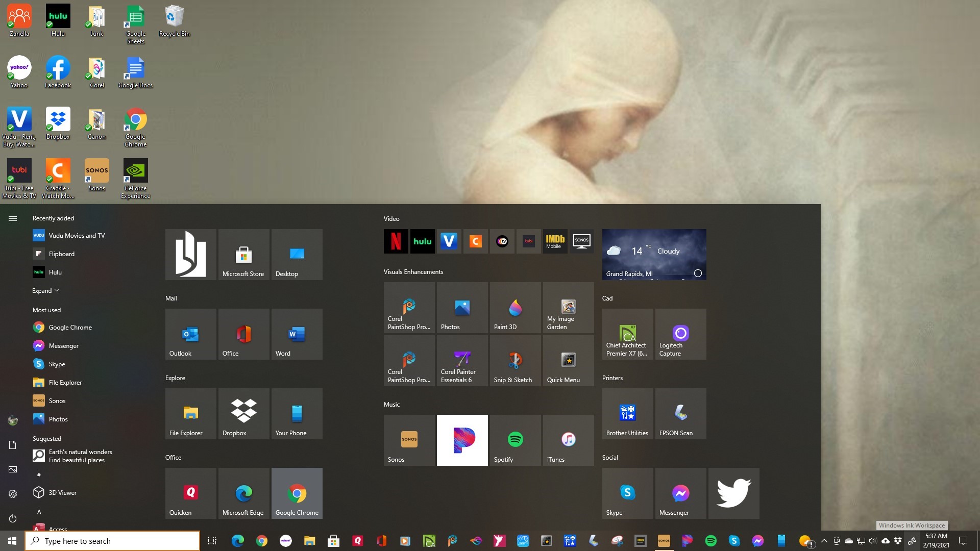The width and height of the screenshot is (980, 551).
Task: Open the Tubi tile in Video group
Action: (x=528, y=241)
